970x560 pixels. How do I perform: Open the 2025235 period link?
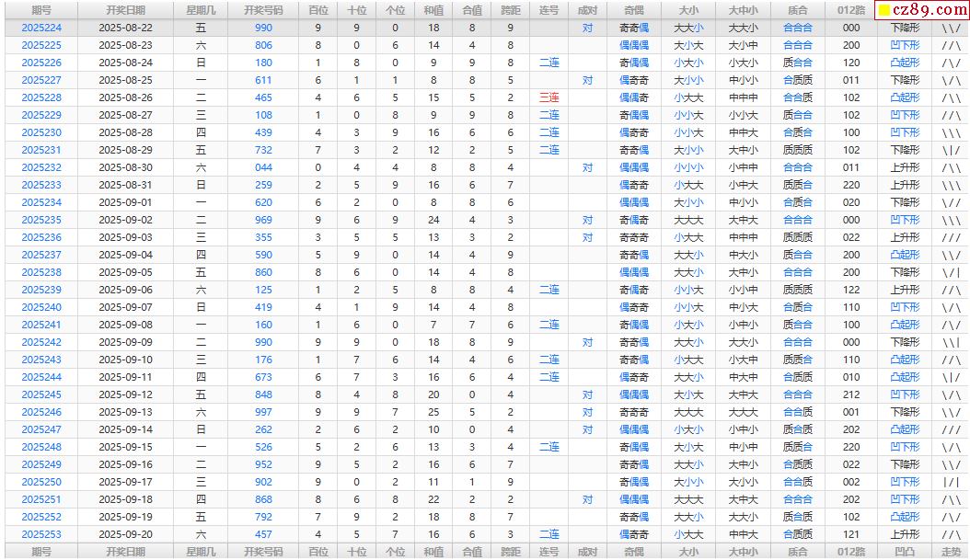(x=41, y=220)
